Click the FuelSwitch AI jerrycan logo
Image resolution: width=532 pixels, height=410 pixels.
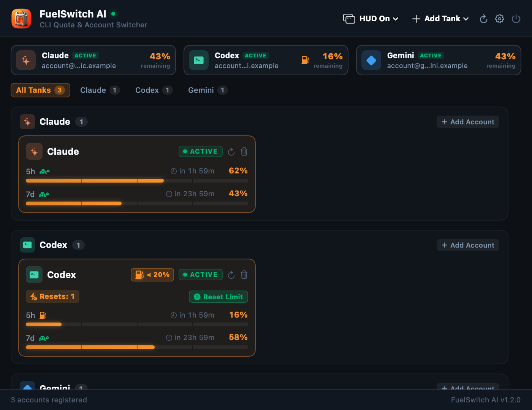[21, 19]
